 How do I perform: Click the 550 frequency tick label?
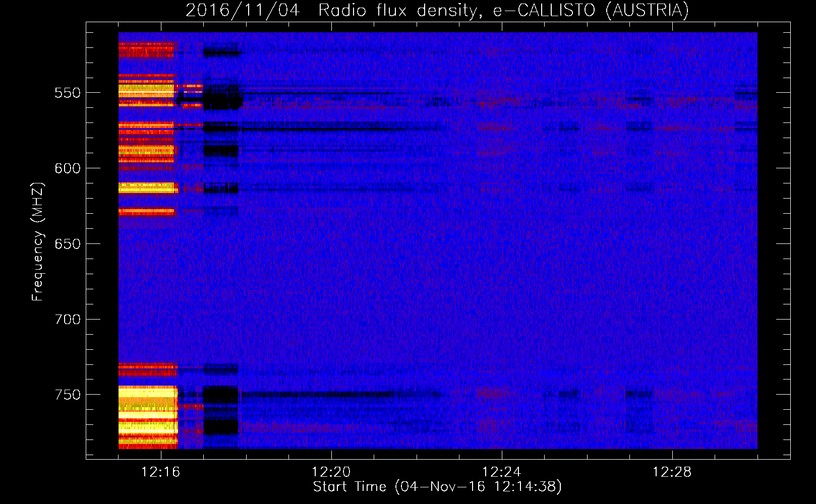pos(68,93)
